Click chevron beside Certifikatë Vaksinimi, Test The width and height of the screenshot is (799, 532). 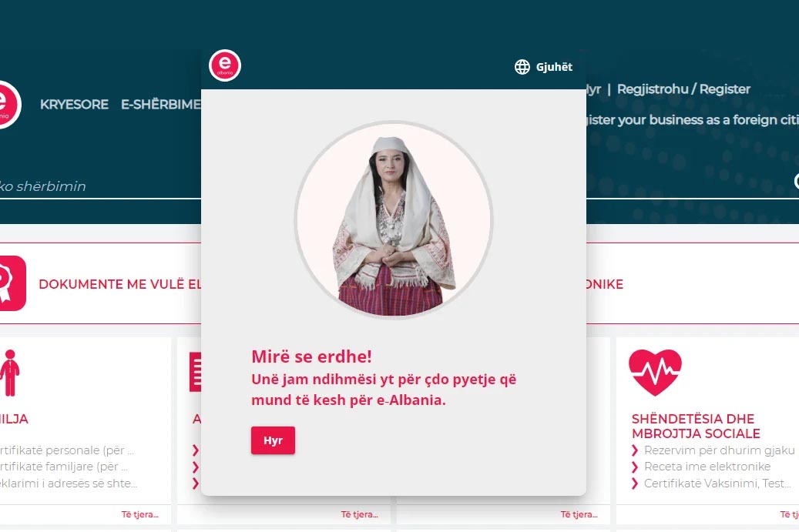pos(635,483)
